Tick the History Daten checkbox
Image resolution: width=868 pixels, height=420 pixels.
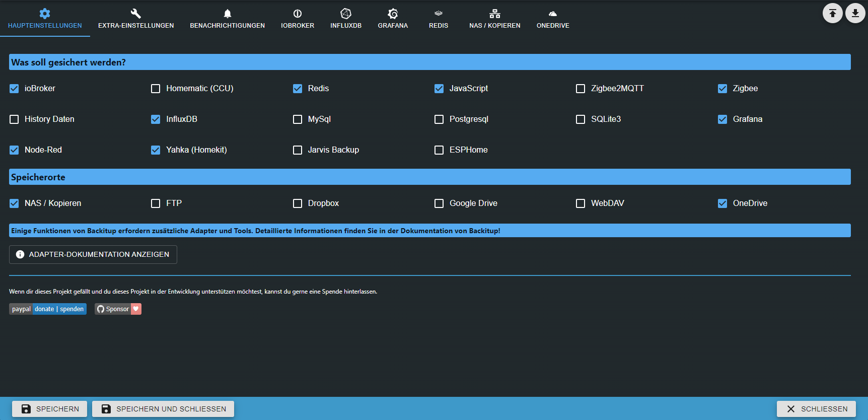click(x=14, y=119)
